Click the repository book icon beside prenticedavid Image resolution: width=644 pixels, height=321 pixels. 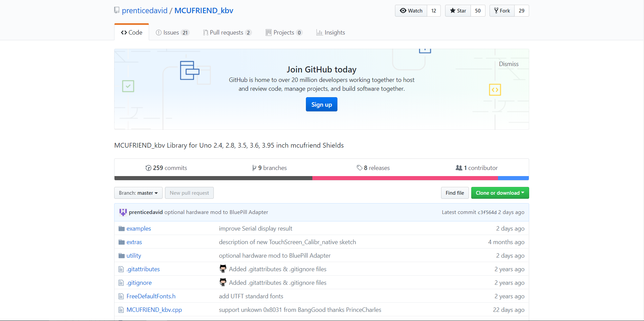coord(117,10)
